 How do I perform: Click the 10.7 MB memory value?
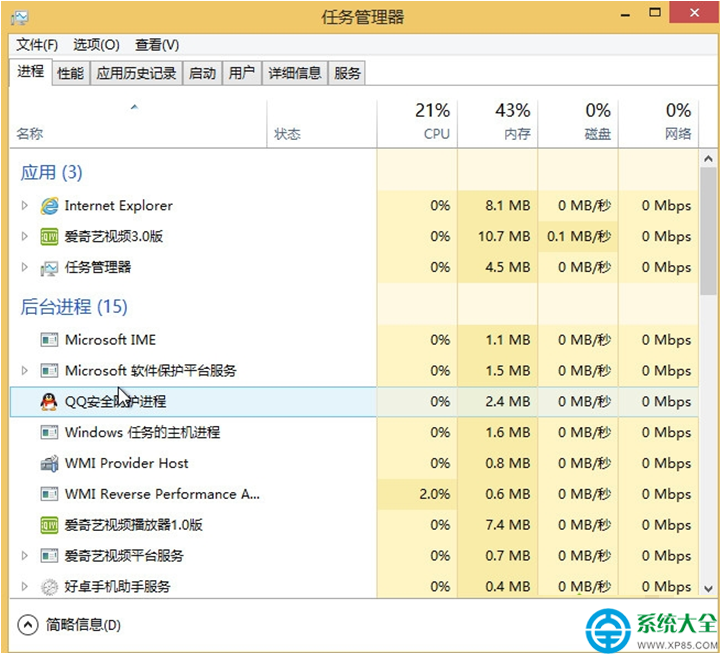504,236
